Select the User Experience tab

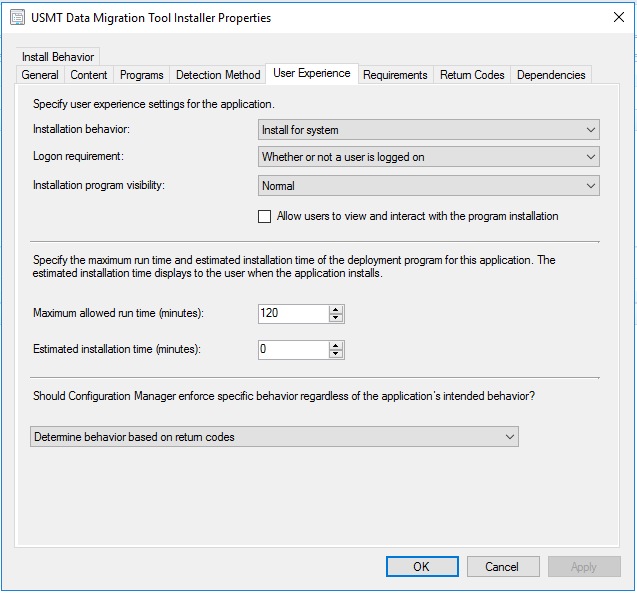coord(312,73)
